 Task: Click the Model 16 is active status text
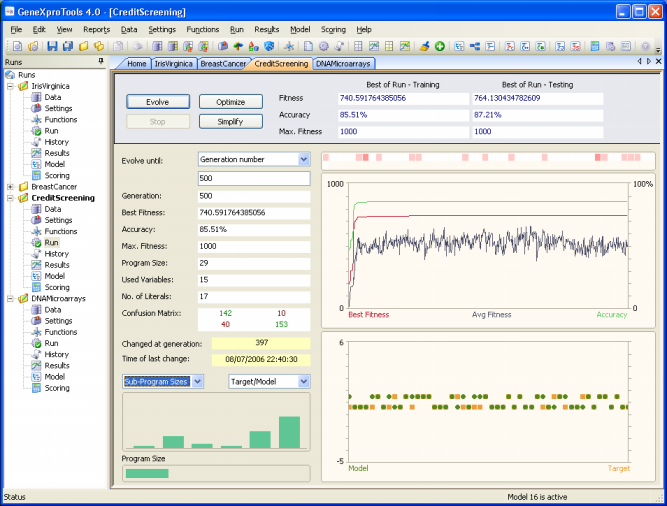point(537,497)
